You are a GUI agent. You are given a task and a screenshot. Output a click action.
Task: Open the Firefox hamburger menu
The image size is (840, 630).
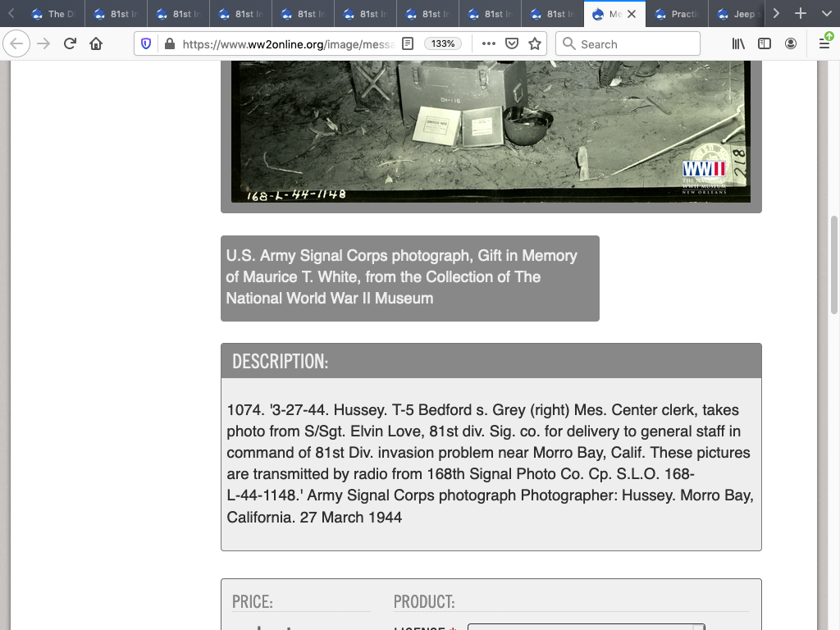click(824, 44)
